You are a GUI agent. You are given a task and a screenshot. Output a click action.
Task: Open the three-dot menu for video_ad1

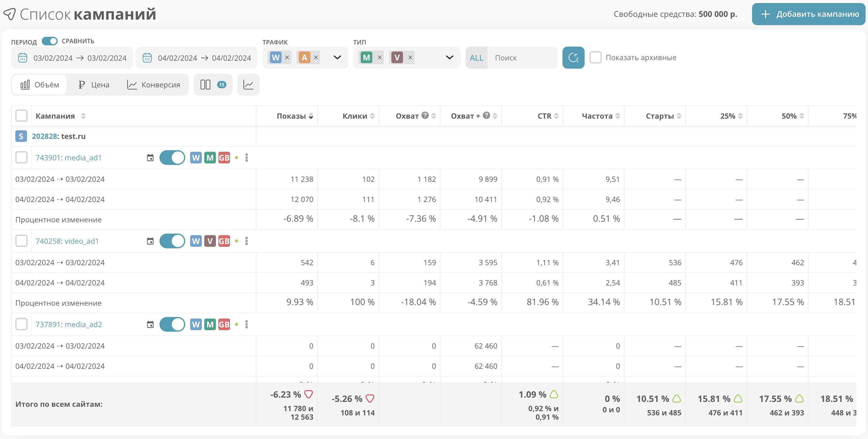click(x=247, y=241)
